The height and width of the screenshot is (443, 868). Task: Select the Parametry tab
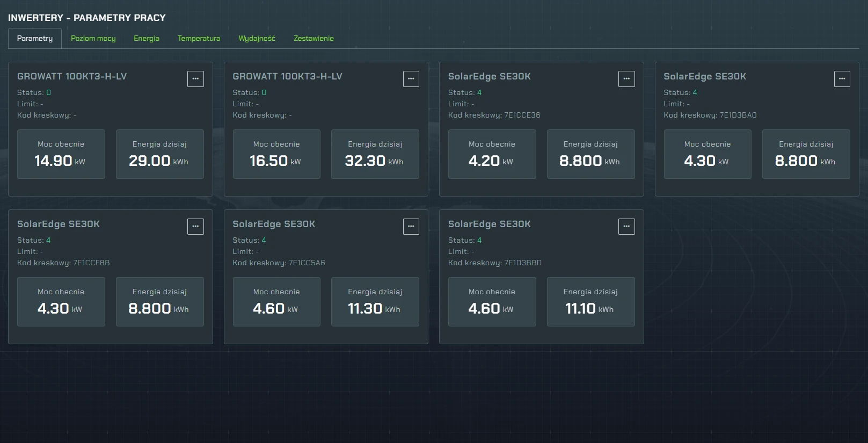coord(35,38)
